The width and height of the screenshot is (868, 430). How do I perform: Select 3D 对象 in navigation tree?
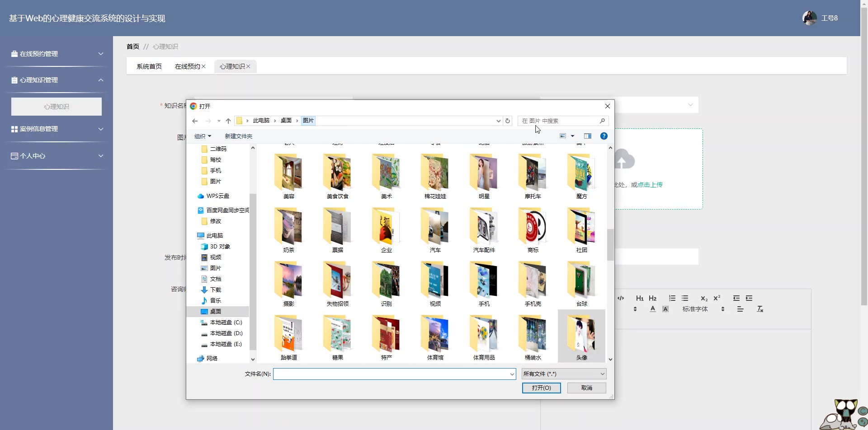tap(220, 246)
